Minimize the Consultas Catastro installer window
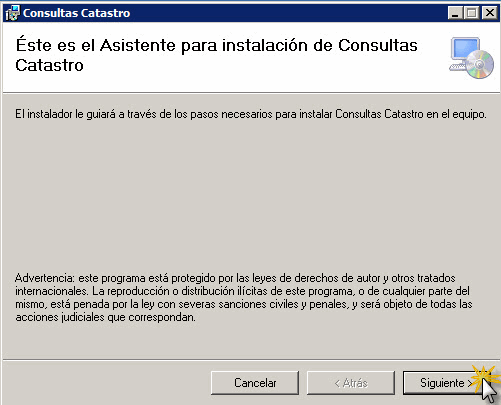 point(455,13)
